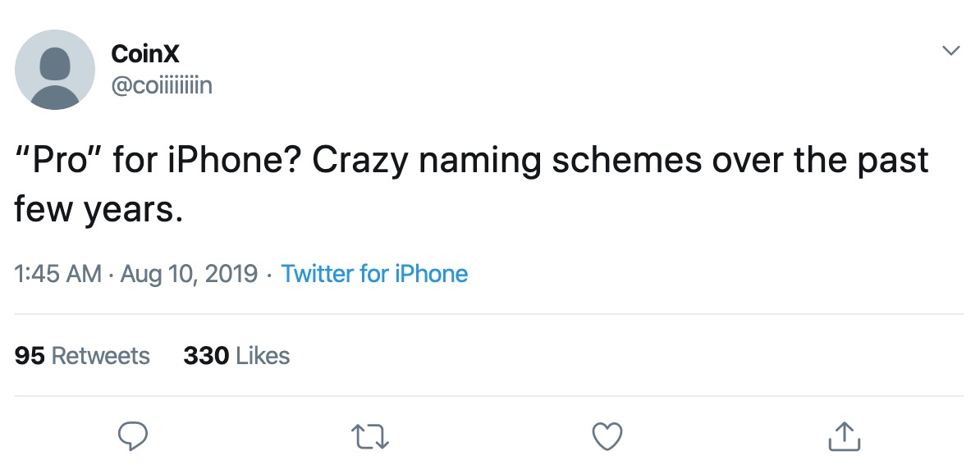
Task: Open the CoinX display name profile
Action: (x=145, y=53)
